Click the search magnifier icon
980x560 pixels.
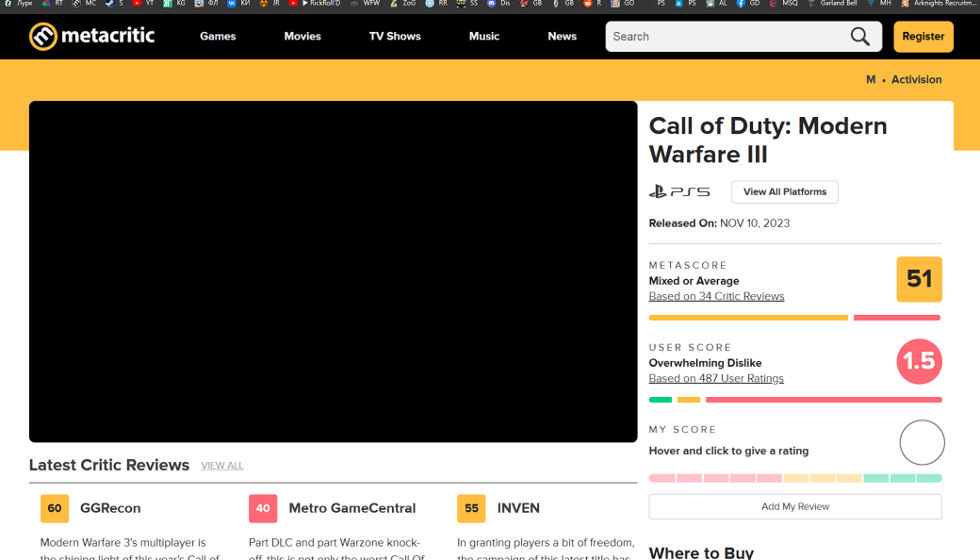860,36
